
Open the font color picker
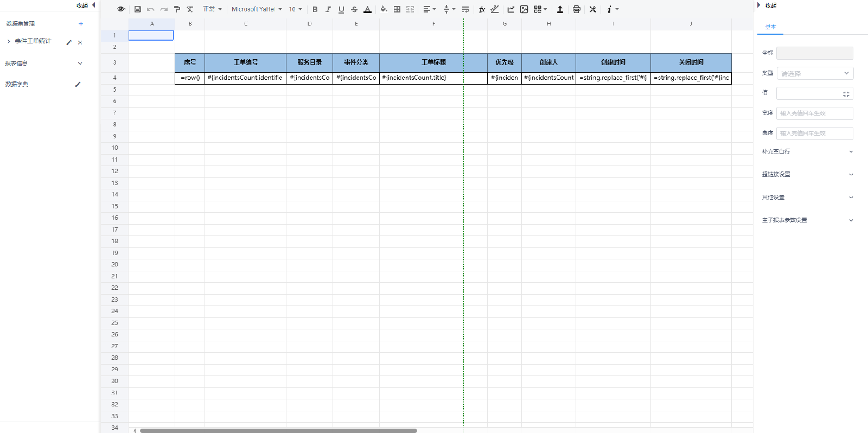coord(367,9)
